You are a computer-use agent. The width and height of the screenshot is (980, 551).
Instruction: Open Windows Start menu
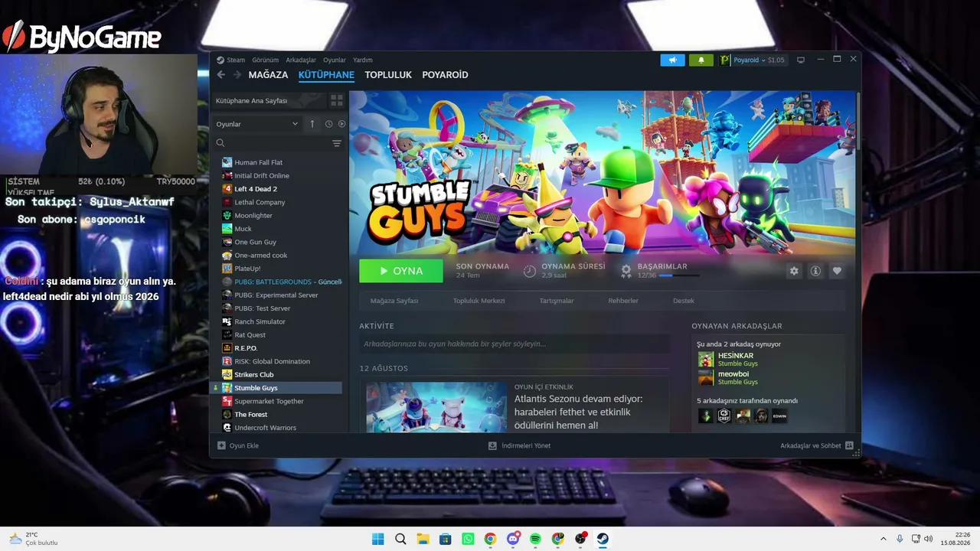tap(378, 539)
